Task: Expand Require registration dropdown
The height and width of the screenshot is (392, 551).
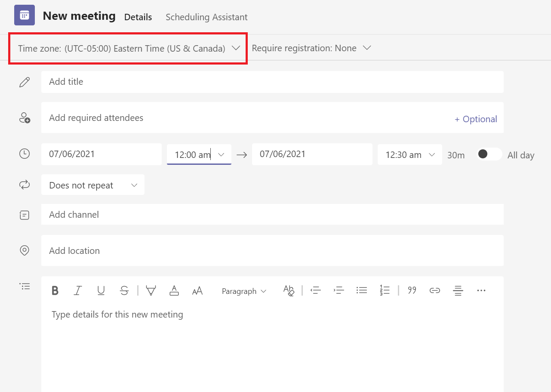Action: click(x=311, y=48)
